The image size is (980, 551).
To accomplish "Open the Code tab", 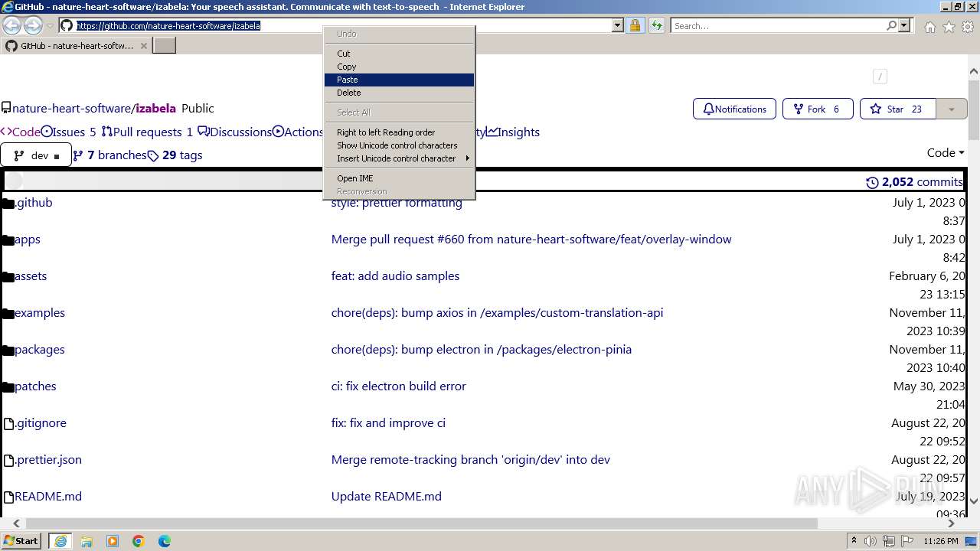I will (x=21, y=132).
